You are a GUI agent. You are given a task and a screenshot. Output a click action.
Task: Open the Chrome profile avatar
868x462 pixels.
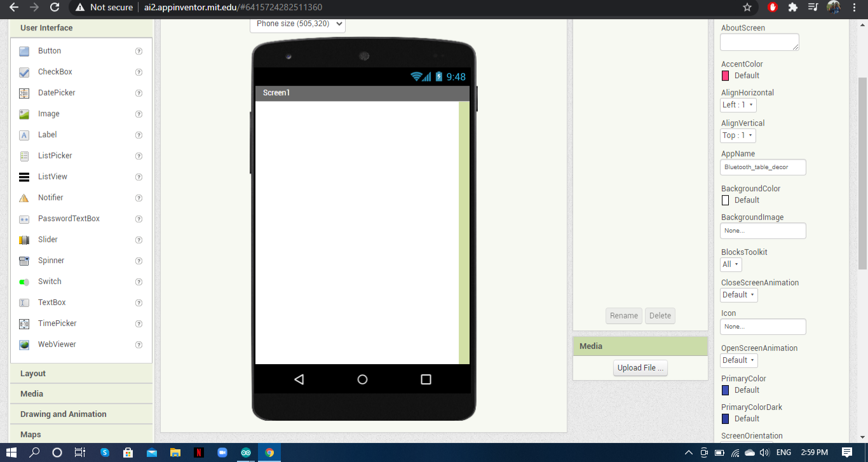click(834, 8)
